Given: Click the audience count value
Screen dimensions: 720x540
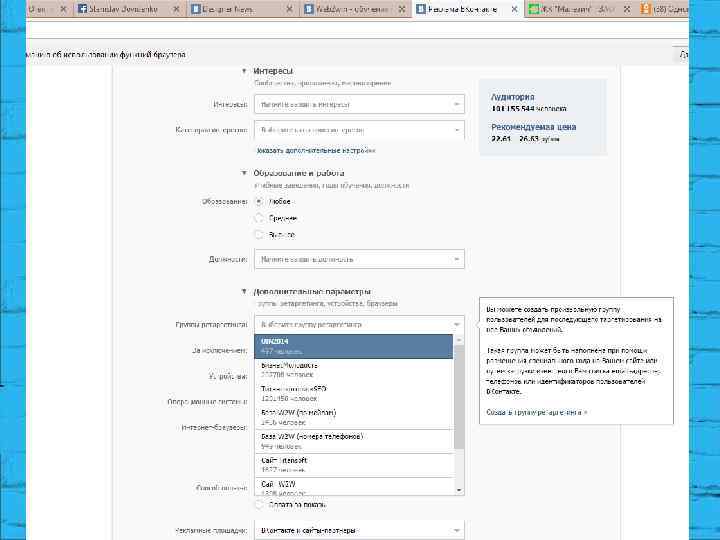Looking at the screenshot, I should coord(529,109).
